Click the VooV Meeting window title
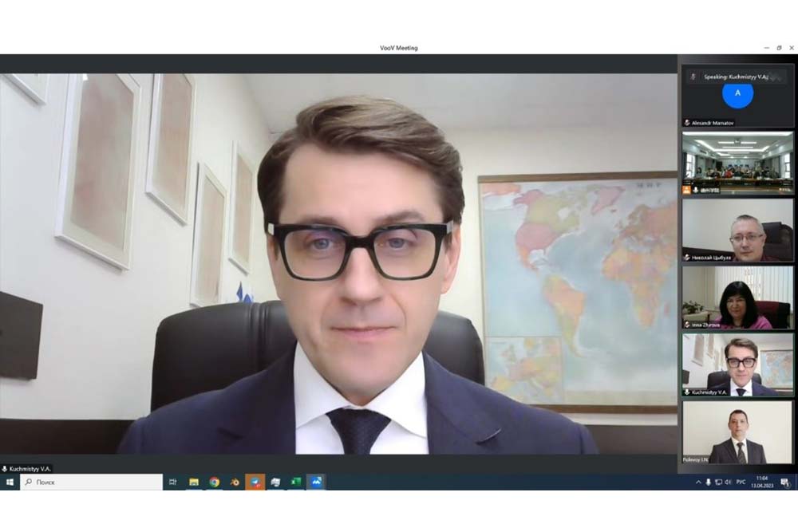 point(398,48)
